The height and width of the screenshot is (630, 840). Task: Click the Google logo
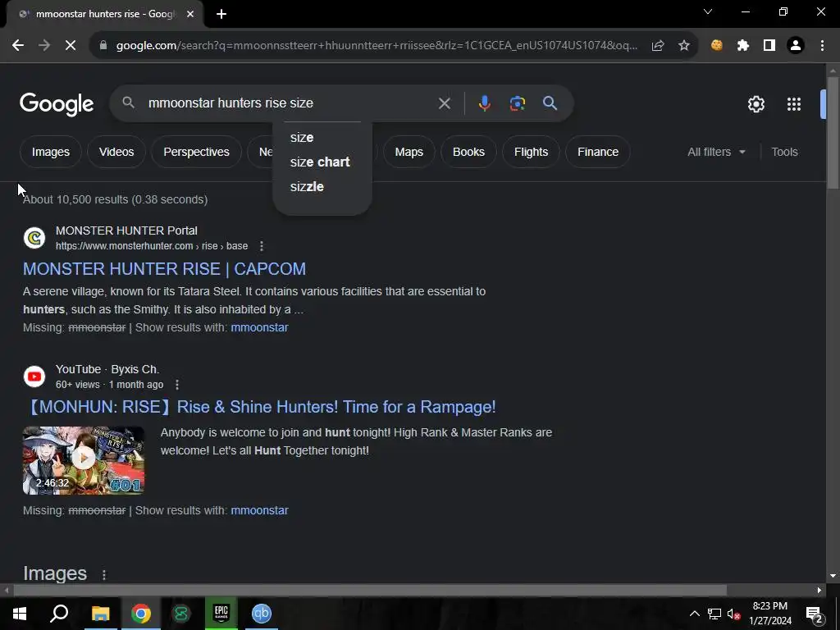[x=57, y=104]
